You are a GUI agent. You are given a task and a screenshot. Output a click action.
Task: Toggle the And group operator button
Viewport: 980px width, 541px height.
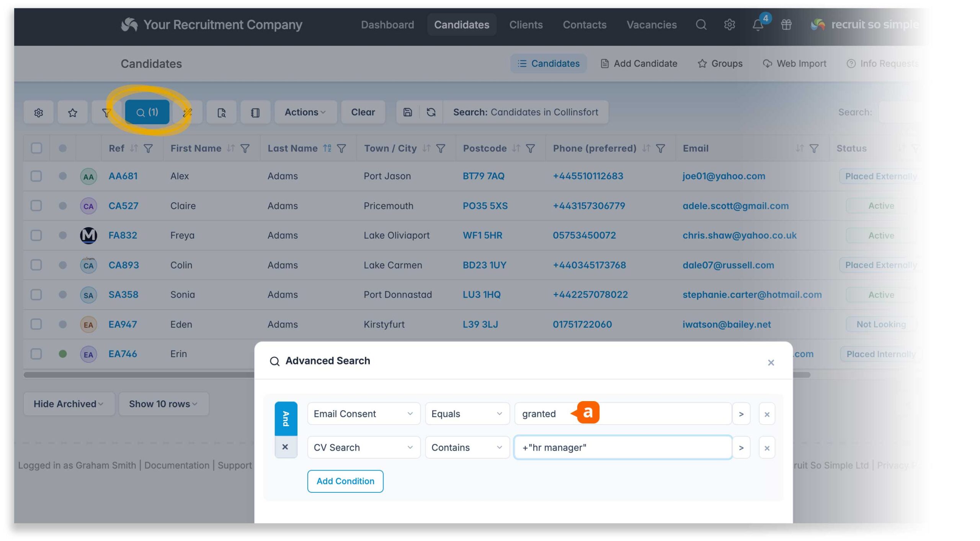pos(286,418)
